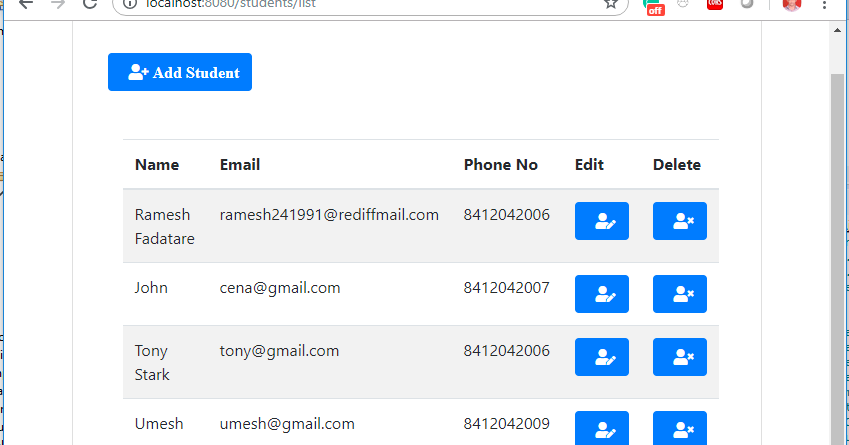This screenshot has height=445, width=849.
Task: Go back to previous page
Action: (x=26, y=4)
